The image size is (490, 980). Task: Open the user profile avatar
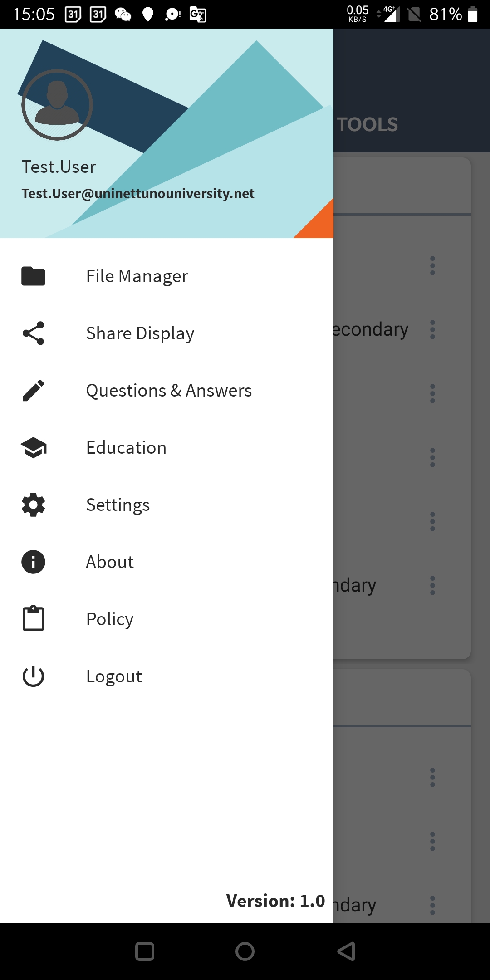(57, 105)
